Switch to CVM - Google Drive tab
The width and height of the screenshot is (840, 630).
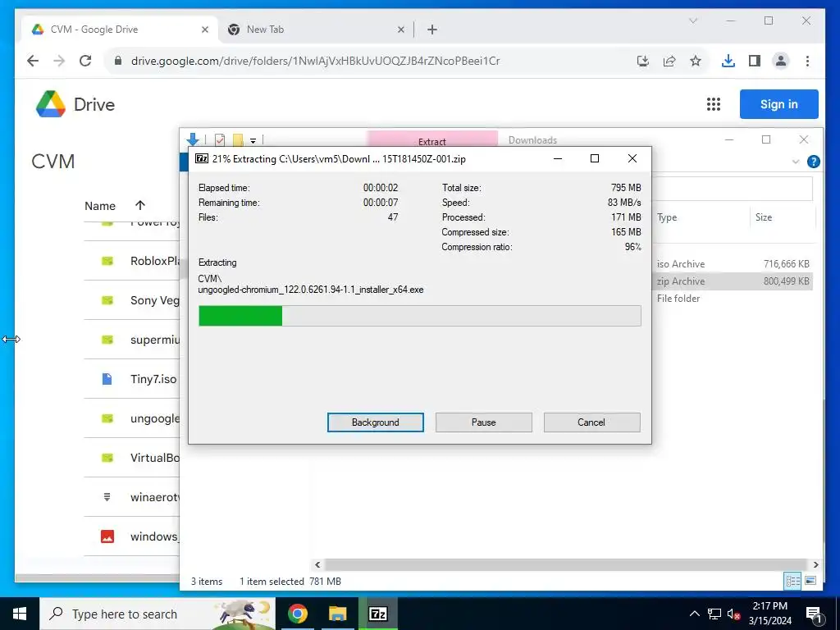[121, 30]
